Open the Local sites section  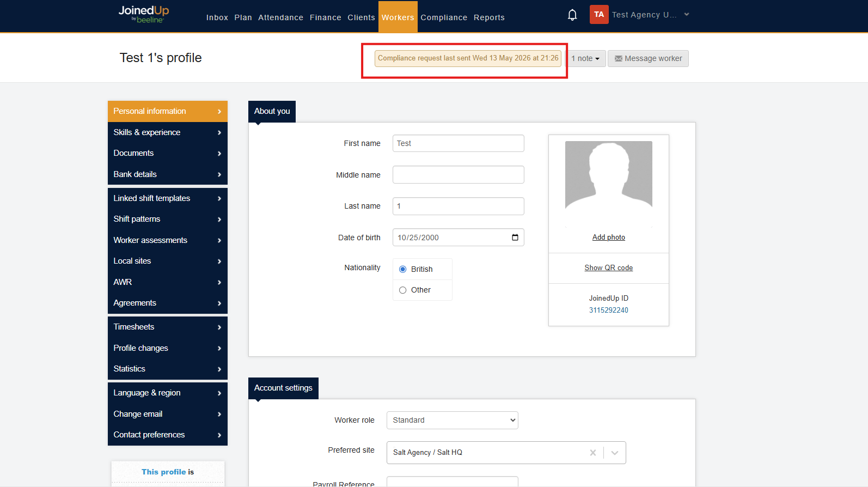pos(168,261)
